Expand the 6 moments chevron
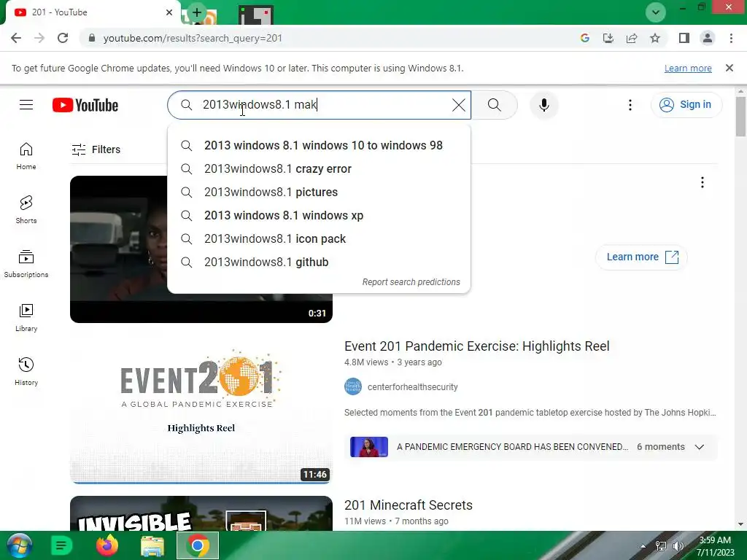Viewport: 747px width, 560px height. point(699,447)
